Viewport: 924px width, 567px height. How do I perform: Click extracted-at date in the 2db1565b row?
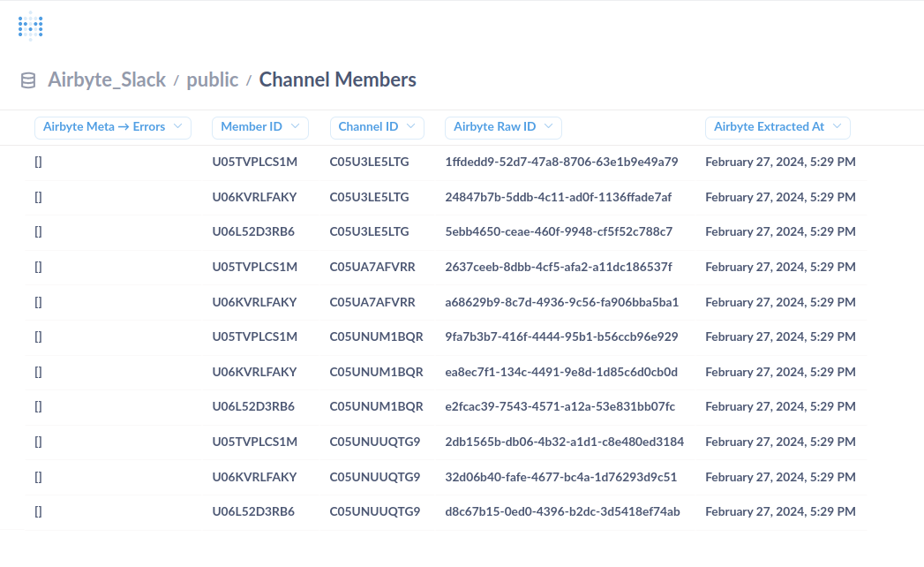point(780,442)
